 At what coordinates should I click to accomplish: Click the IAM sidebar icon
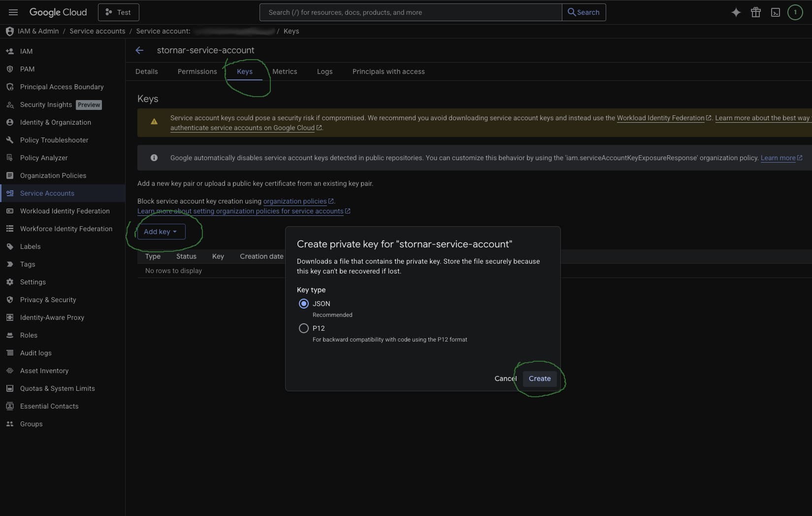point(10,51)
